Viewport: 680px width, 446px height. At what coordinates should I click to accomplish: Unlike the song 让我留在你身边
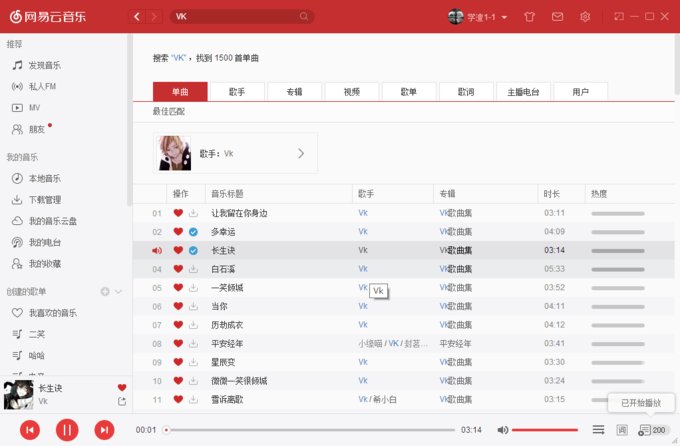178,213
